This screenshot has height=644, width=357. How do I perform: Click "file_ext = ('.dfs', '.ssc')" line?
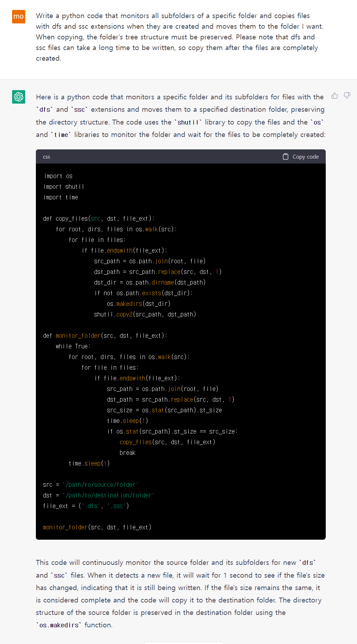[x=86, y=506]
